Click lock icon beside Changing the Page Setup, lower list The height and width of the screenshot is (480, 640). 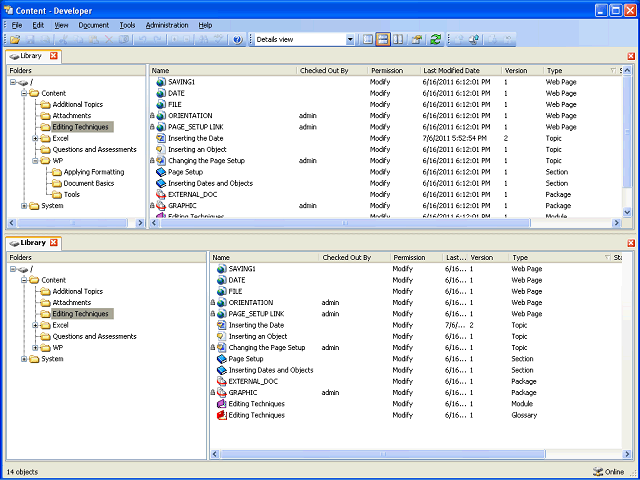coord(213,348)
